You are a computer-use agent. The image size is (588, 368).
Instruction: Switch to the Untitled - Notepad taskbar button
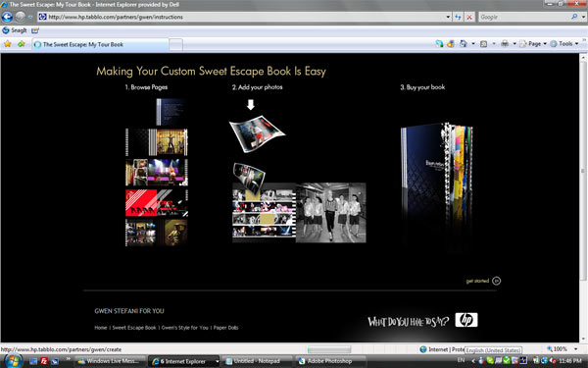(x=257, y=361)
